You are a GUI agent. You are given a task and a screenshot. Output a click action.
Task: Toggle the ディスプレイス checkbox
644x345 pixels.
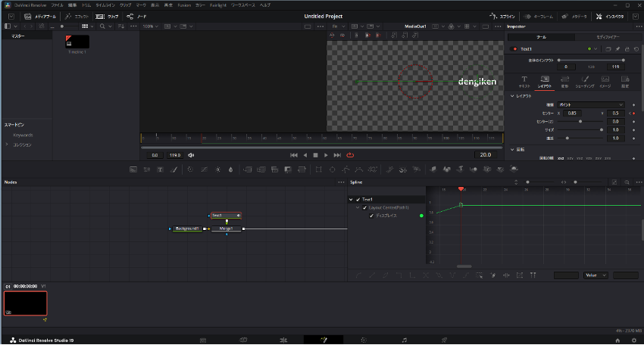tap(371, 216)
